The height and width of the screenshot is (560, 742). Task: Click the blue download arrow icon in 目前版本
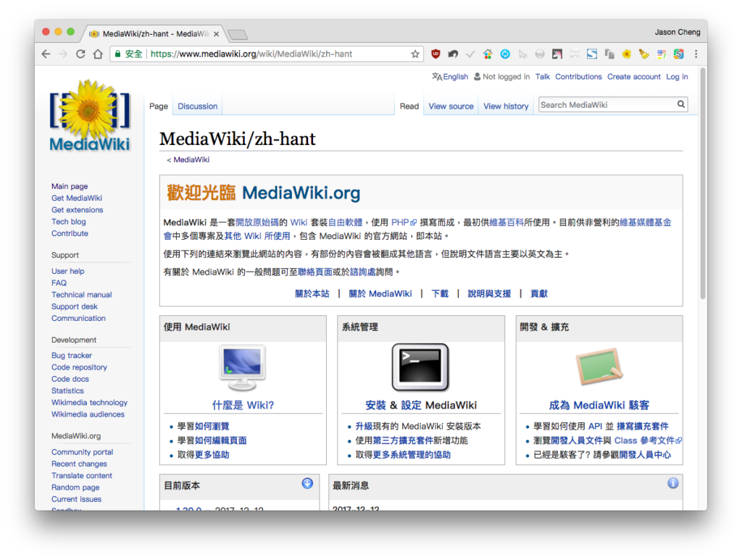pyautogui.click(x=307, y=483)
